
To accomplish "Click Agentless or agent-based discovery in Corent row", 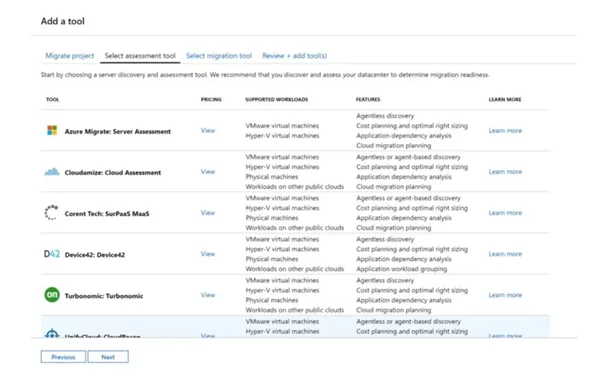I will pyautogui.click(x=408, y=198).
